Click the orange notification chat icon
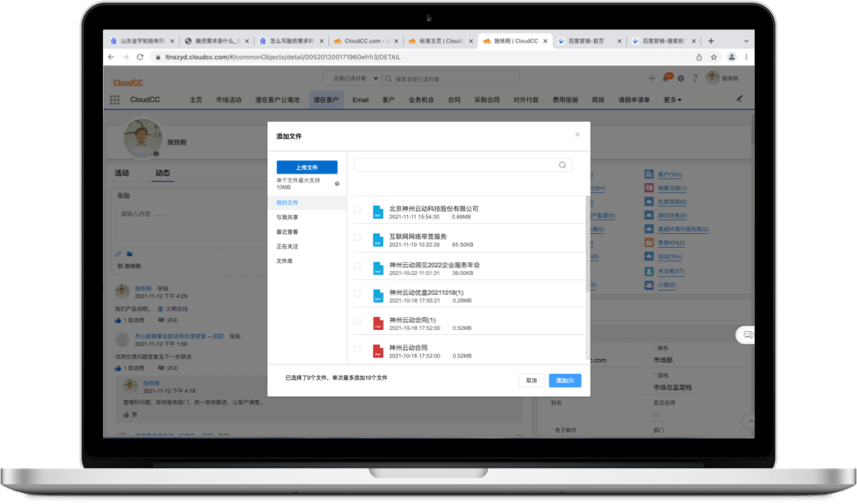 (x=667, y=78)
